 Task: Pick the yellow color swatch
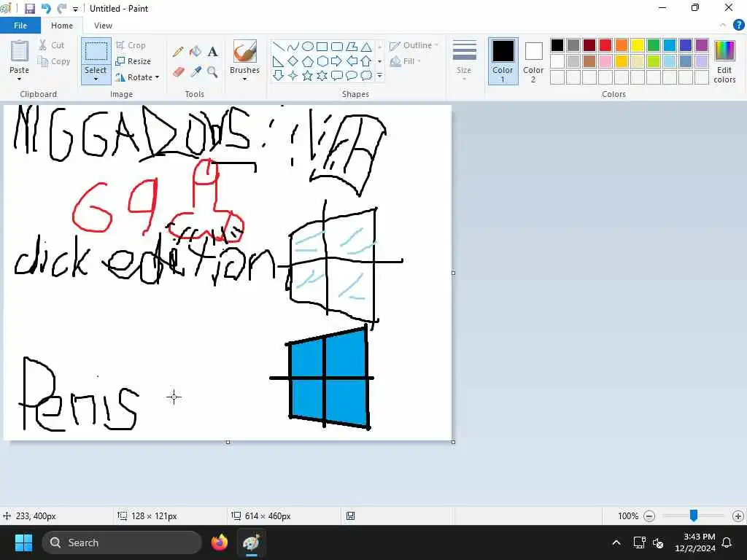[638, 45]
